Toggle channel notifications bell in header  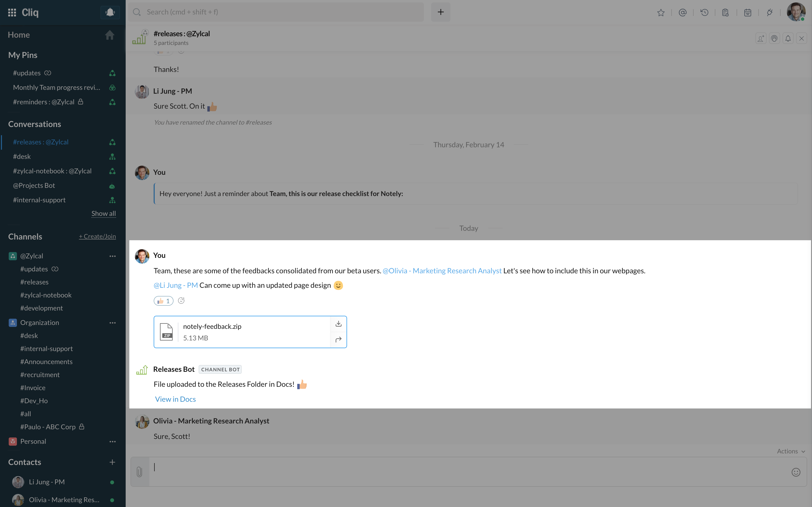(x=788, y=39)
